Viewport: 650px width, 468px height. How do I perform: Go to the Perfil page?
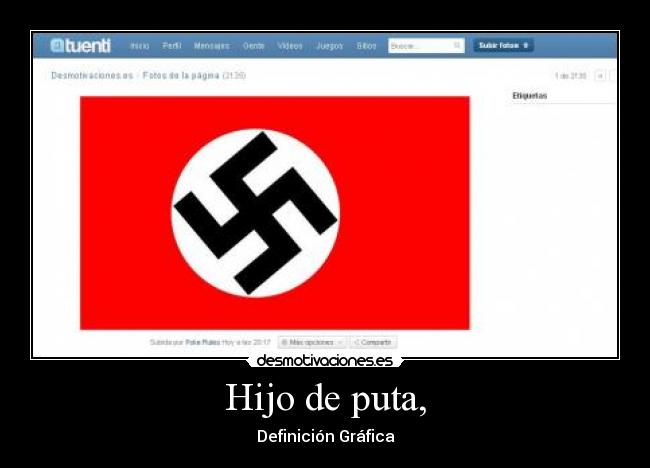point(172,46)
